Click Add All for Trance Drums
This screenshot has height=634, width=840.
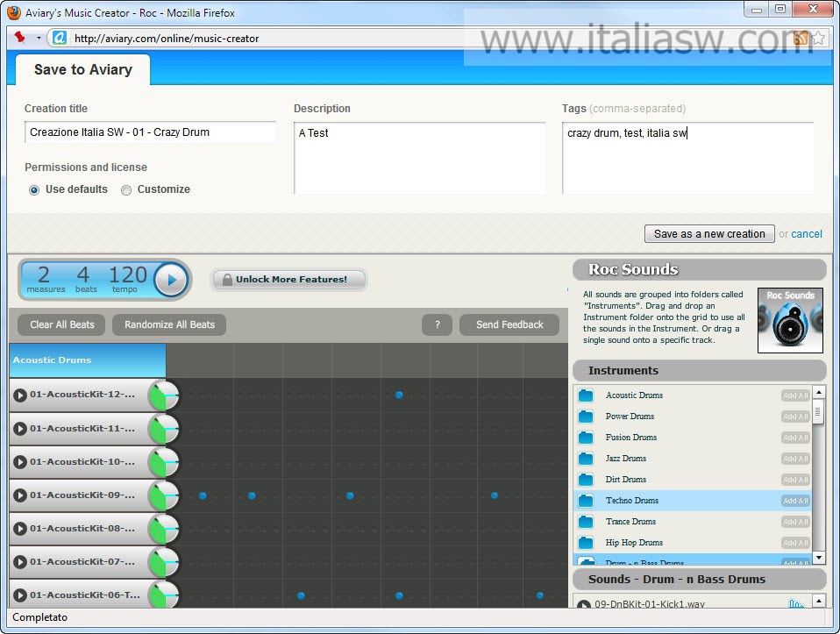pyautogui.click(x=795, y=522)
